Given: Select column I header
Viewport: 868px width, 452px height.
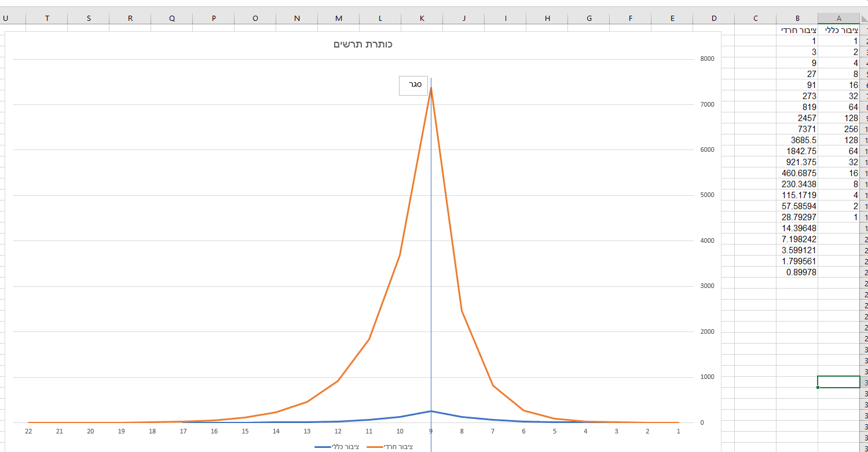Looking at the screenshot, I should tap(506, 18).
